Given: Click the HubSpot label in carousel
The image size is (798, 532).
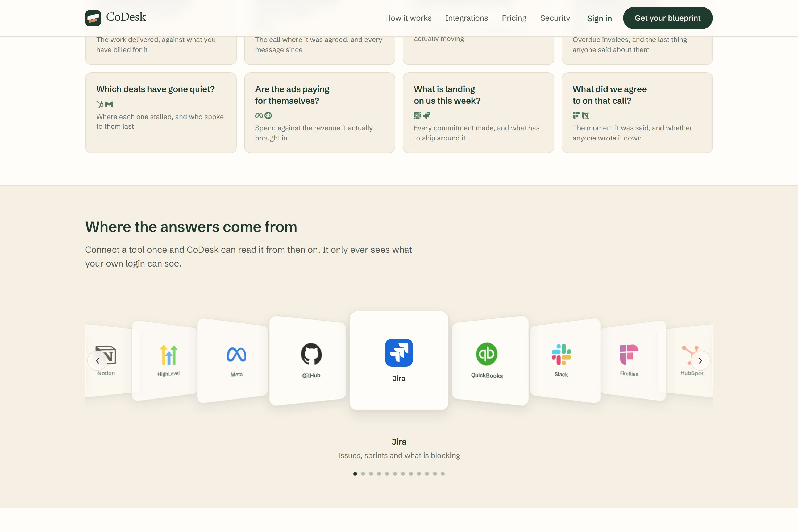Looking at the screenshot, I should 692,373.
